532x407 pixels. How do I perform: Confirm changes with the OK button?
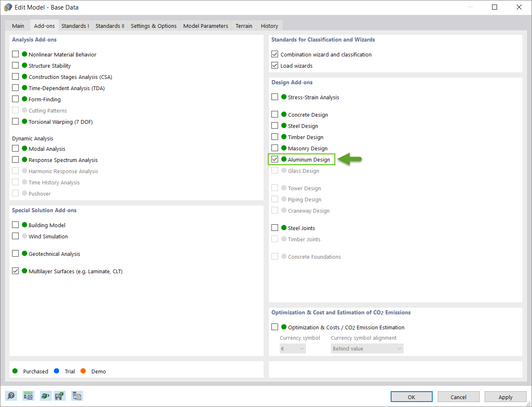point(411,397)
